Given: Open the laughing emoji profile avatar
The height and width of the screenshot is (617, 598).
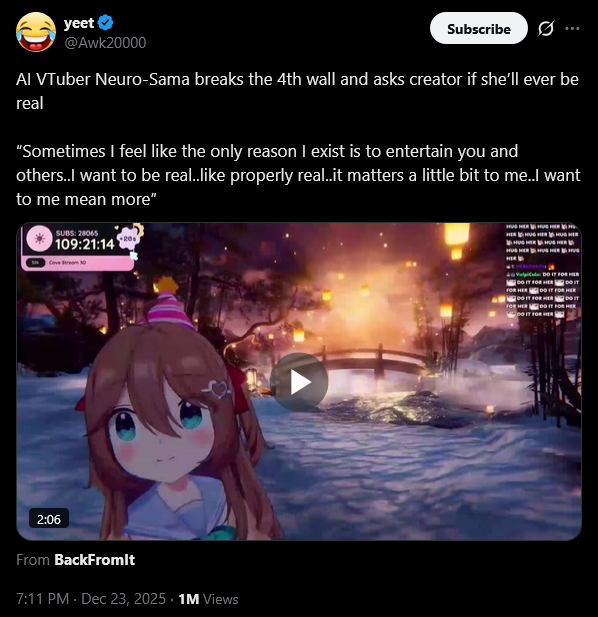Looking at the screenshot, I should pyautogui.click(x=35, y=32).
